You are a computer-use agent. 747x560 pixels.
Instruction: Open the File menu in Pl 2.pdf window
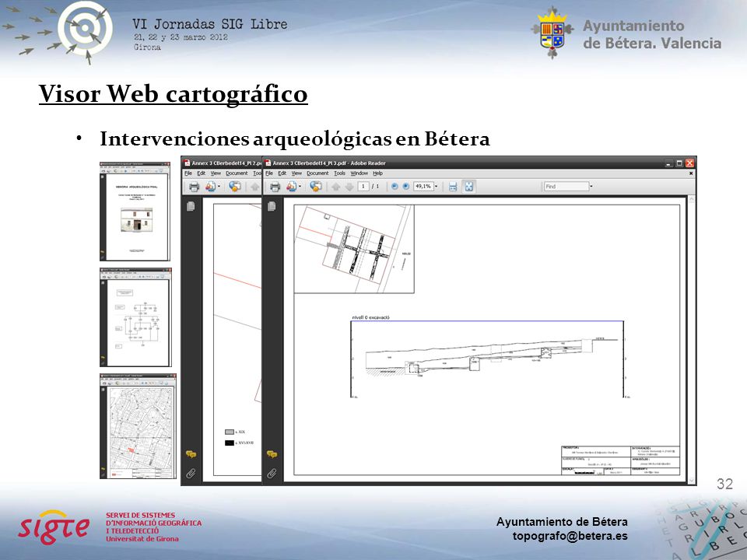click(x=188, y=173)
